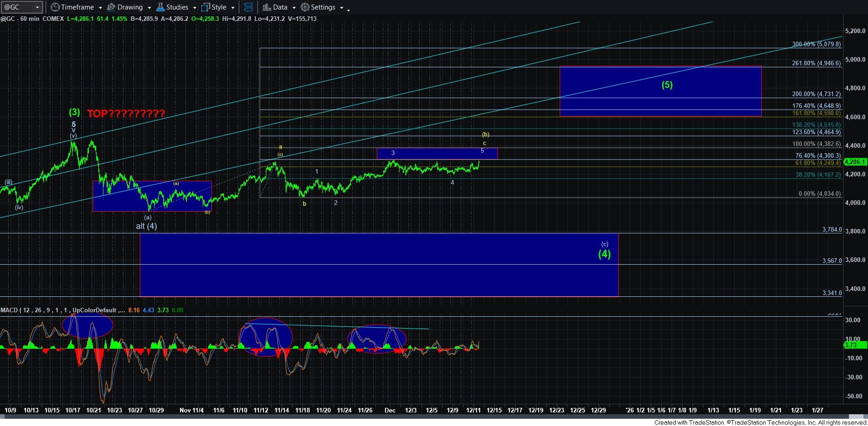Image resolution: width=868 pixels, height=426 pixels.
Task: Select the green current price marker 4,286.1
Action: click(855, 162)
